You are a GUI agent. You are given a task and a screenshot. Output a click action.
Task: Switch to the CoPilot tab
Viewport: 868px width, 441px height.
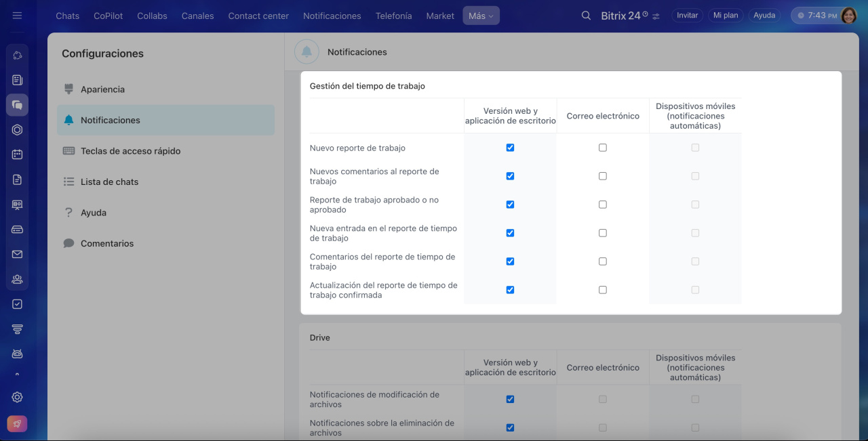108,16
